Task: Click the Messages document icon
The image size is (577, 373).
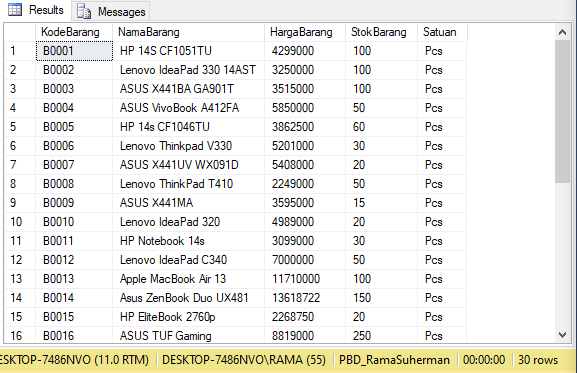Action: click(84, 12)
